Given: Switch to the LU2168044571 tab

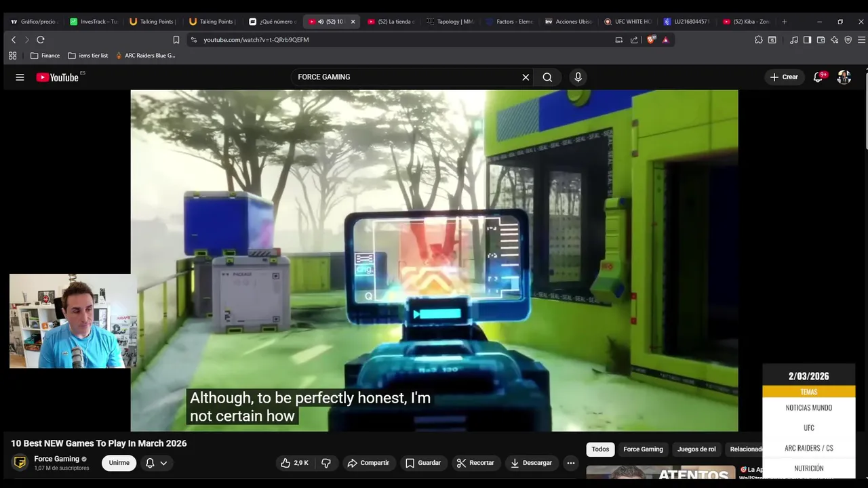Looking at the screenshot, I should pos(688,22).
